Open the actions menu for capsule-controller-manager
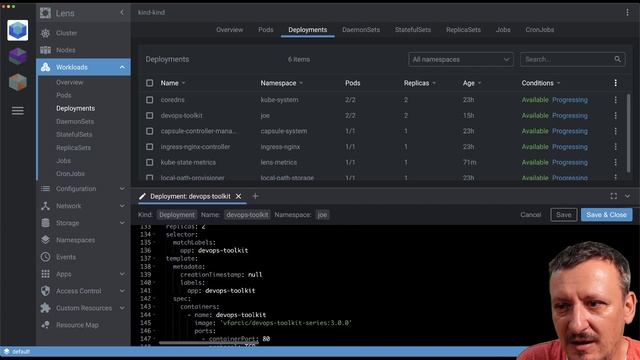This screenshot has height=360, width=640. 616,131
